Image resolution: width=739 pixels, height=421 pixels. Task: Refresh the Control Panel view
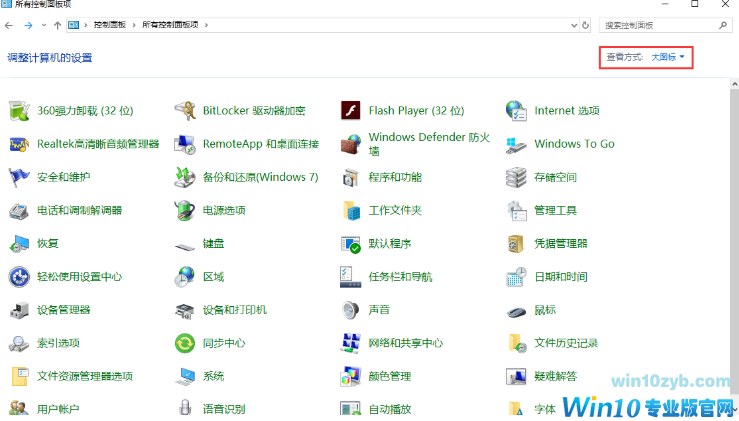(585, 25)
